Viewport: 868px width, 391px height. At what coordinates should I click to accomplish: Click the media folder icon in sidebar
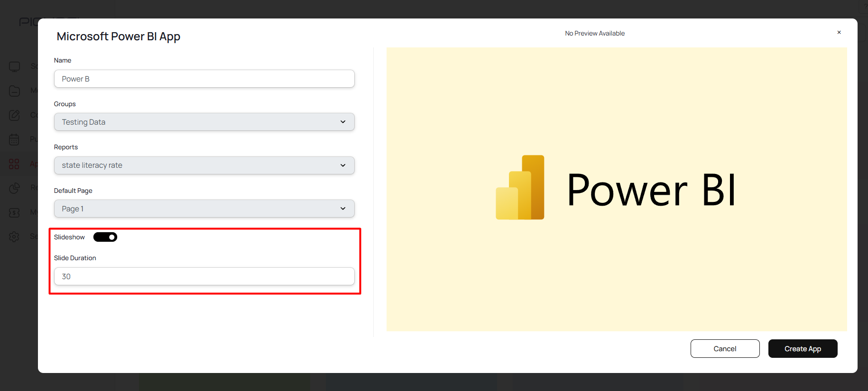tap(15, 91)
